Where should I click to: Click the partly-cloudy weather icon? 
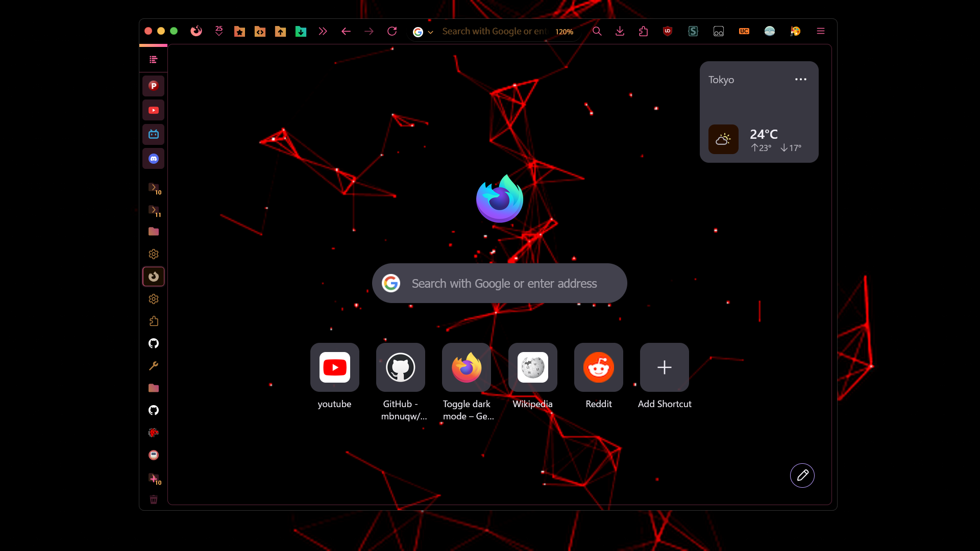(x=723, y=139)
